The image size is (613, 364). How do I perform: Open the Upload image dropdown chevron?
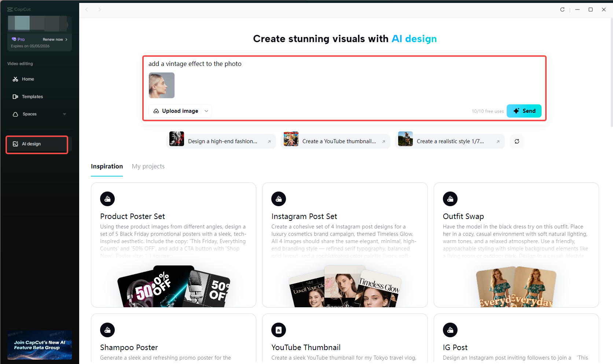pyautogui.click(x=206, y=111)
